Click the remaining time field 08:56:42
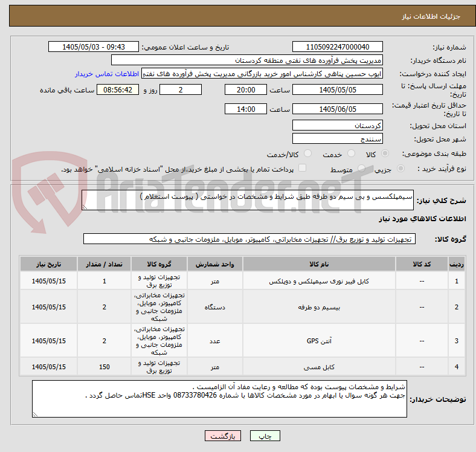 (x=118, y=90)
